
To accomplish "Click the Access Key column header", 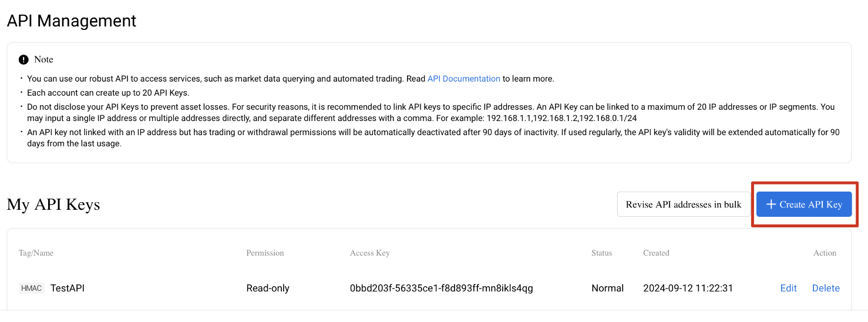I will [370, 253].
